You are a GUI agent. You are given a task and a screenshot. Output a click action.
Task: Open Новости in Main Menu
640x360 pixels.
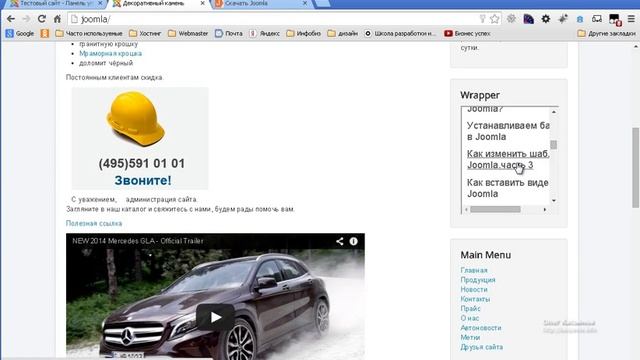point(474,289)
